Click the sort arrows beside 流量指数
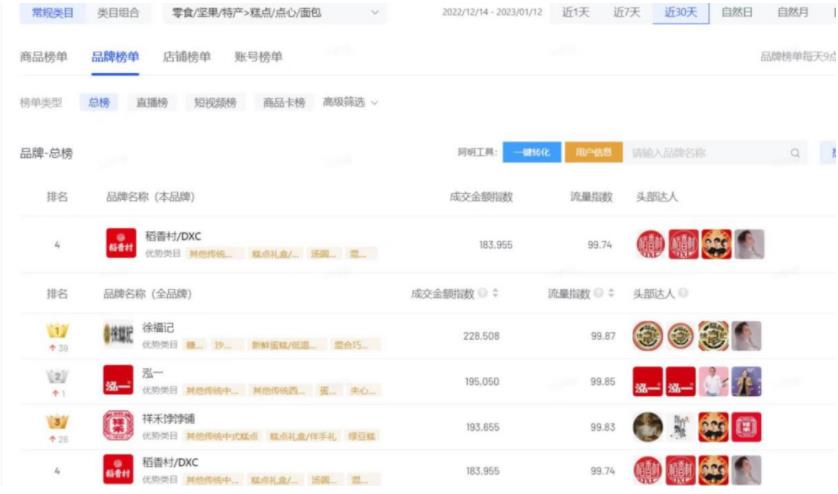Image resolution: width=838 pixels, height=494 pixels. pyautogui.click(x=611, y=294)
